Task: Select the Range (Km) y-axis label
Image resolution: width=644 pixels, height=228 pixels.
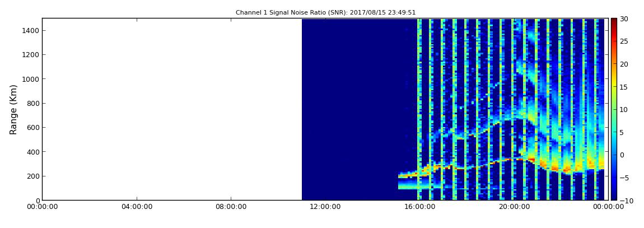Action: [x=13, y=110]
